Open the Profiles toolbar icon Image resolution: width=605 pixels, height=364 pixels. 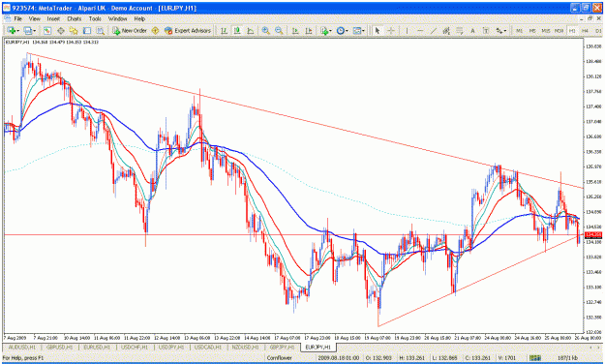tap(28, 30)
